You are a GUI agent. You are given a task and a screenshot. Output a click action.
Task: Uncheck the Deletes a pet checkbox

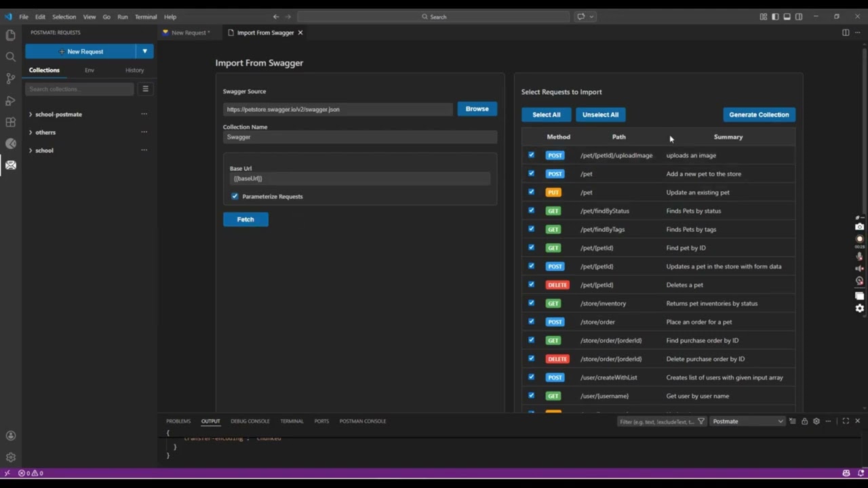531,285
